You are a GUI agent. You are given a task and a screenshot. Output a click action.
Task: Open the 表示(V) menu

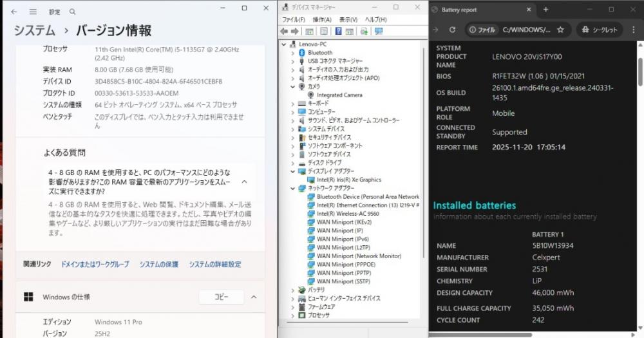pos(348,19)
